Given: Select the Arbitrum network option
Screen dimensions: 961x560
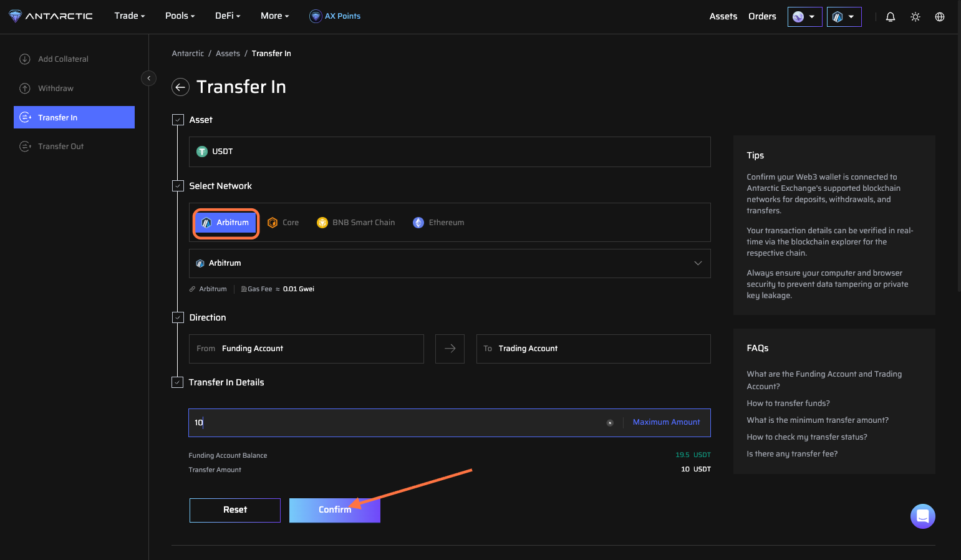Looking at the screenshot, I should click(226, 223).
